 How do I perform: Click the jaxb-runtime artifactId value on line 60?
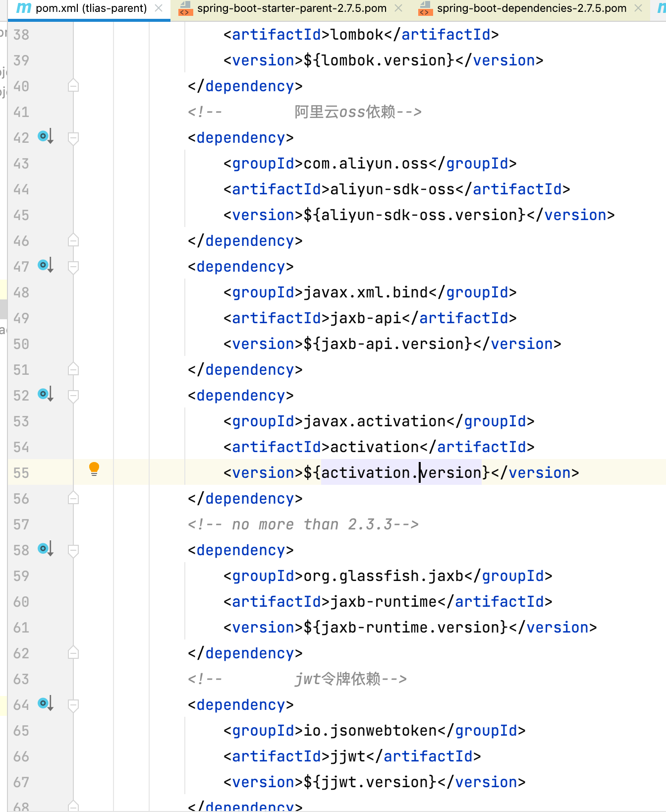coord(384,602)
